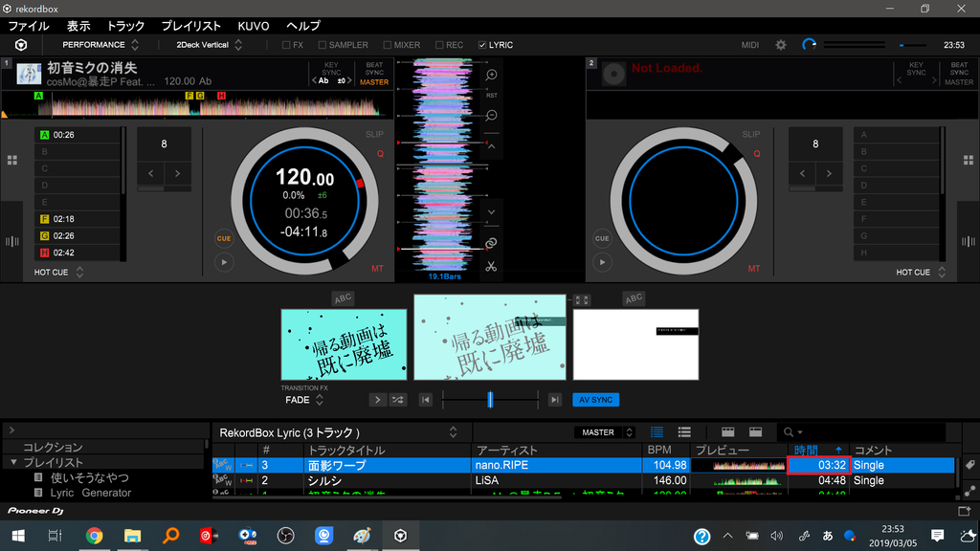Jump to hot cue A 00:26
This screenshot has height=551, width=980.
(x=77, y=135)
